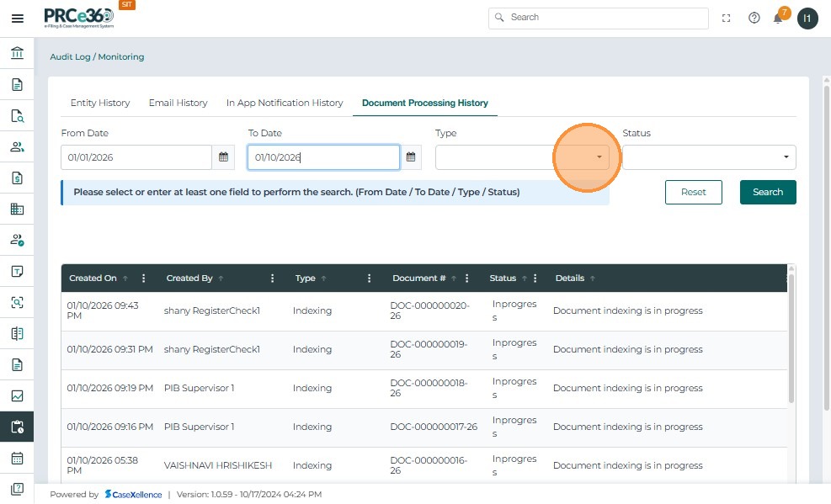Open Type column options menu
The image size is (831, 504).
pyautogui.click(x=370, y=279)
